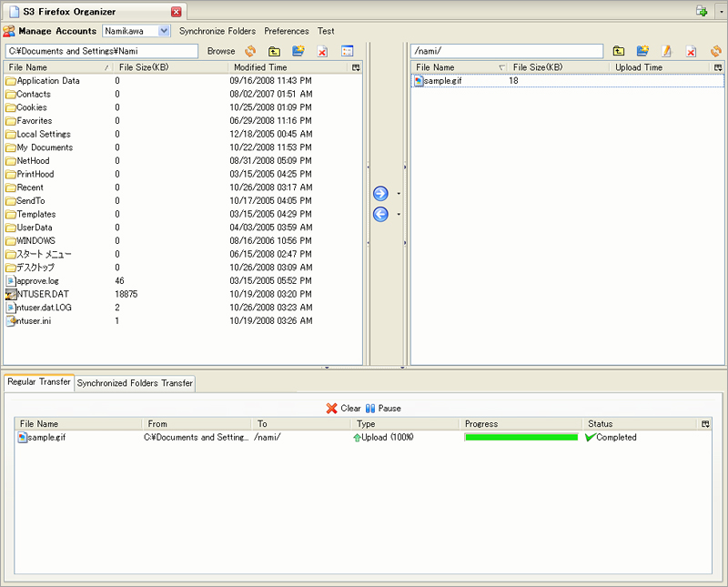Upload with the right arrow button
728x587 pixels.
pyautogui.click(x=380, y=194)
